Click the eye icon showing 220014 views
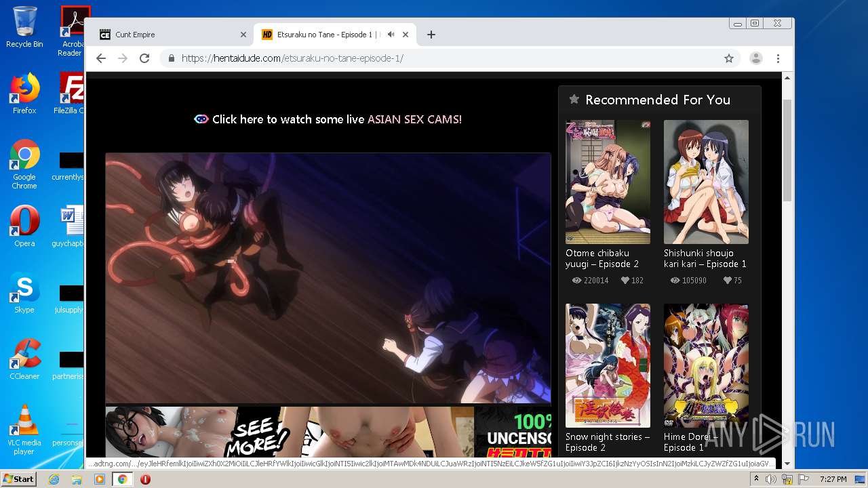The width and height of the screenshot is (868, 488). [x=576, y=281]
